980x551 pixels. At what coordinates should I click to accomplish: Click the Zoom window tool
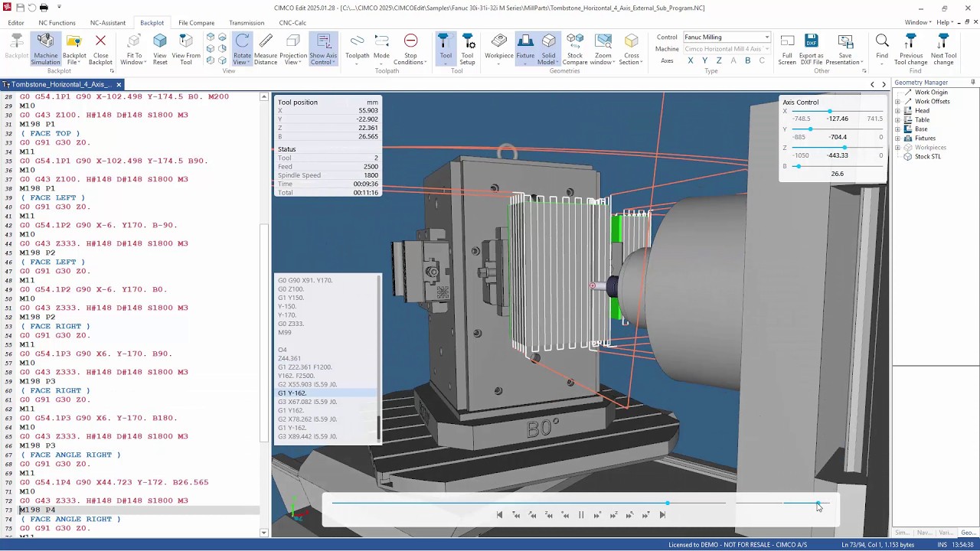(603, 49)
